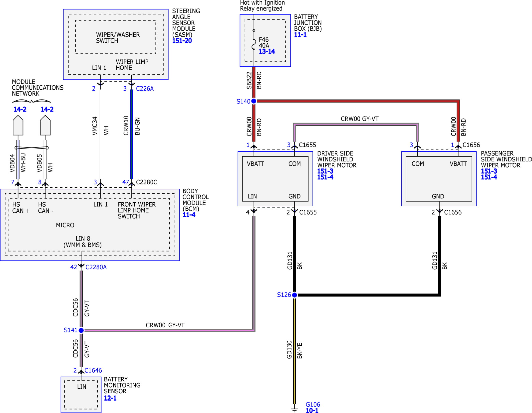The image size is (532, 413).
Task: Open fuse F46 reference 13-14
Action: click(x=267, y=51)
